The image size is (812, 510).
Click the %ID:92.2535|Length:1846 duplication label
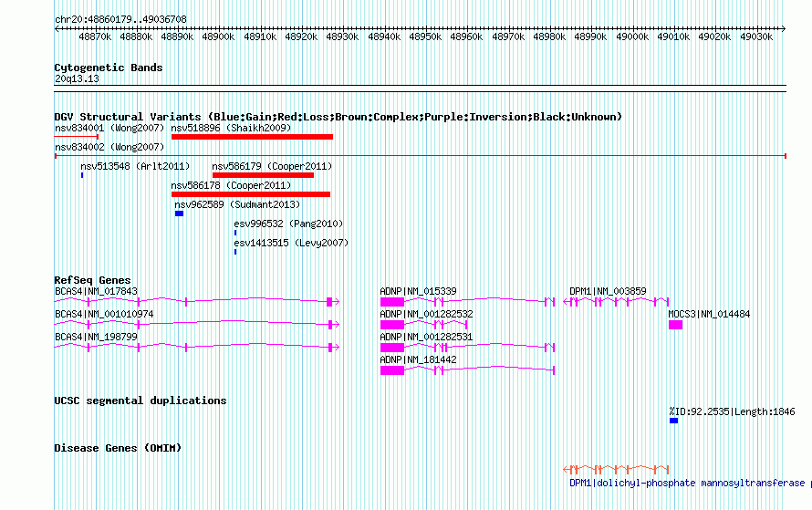732,411
